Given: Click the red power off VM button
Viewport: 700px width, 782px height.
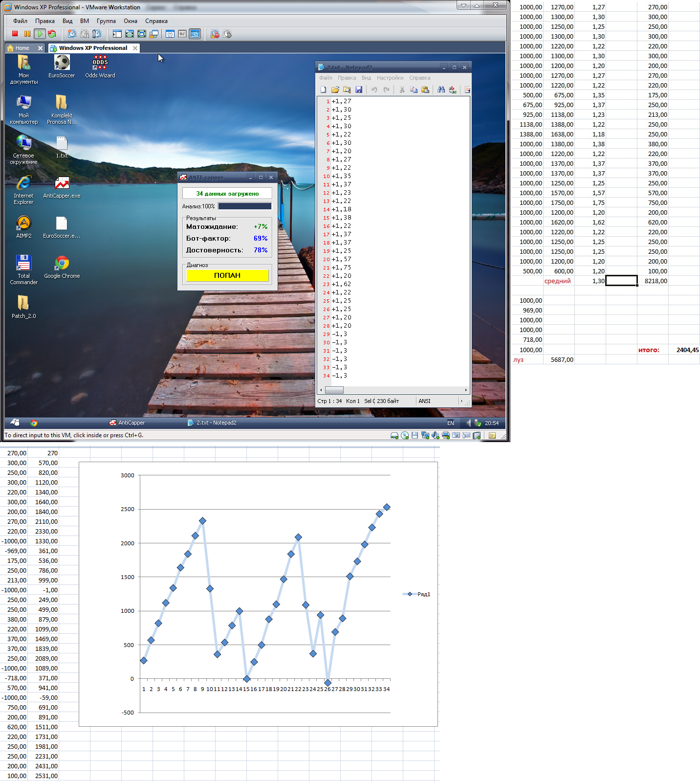Looking at the screenshot, I should click(x=15, y=34).
